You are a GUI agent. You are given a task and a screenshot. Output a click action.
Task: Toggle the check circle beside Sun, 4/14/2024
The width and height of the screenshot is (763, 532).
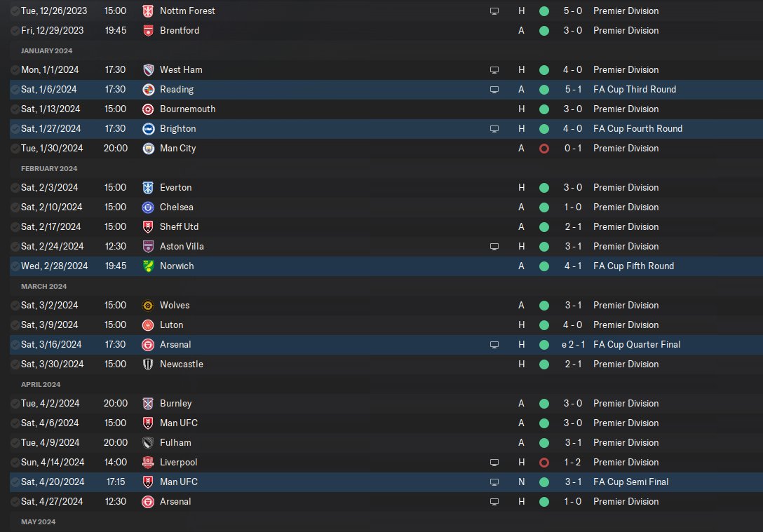click(x=15, y=463)
